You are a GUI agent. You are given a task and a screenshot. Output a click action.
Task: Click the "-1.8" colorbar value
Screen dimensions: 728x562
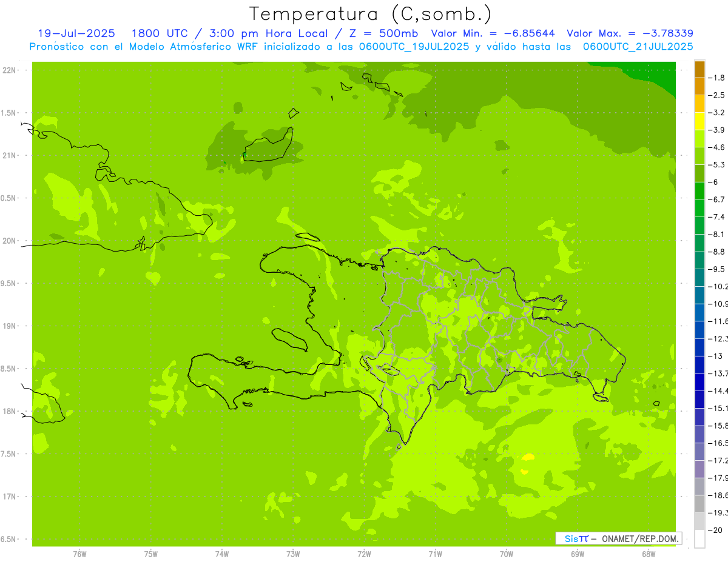coord(717,78)
